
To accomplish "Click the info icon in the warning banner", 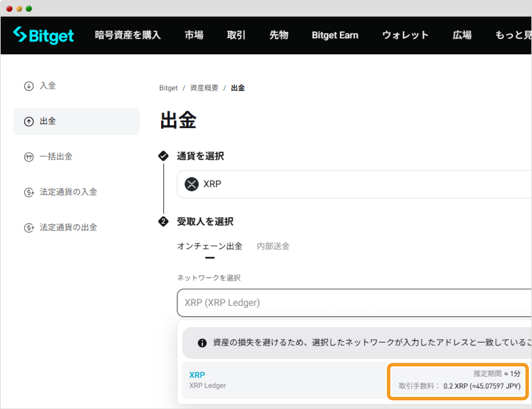I will coord(202,343).
